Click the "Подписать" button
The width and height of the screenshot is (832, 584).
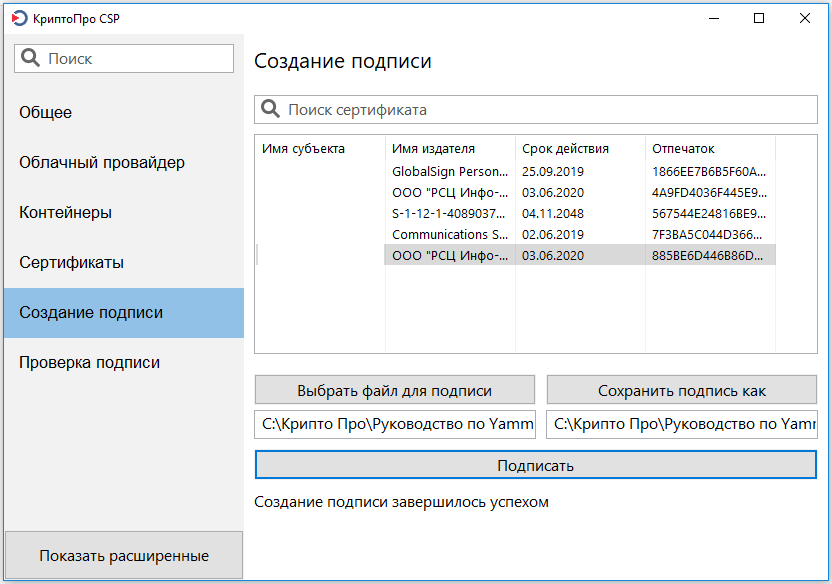(535, 465)
